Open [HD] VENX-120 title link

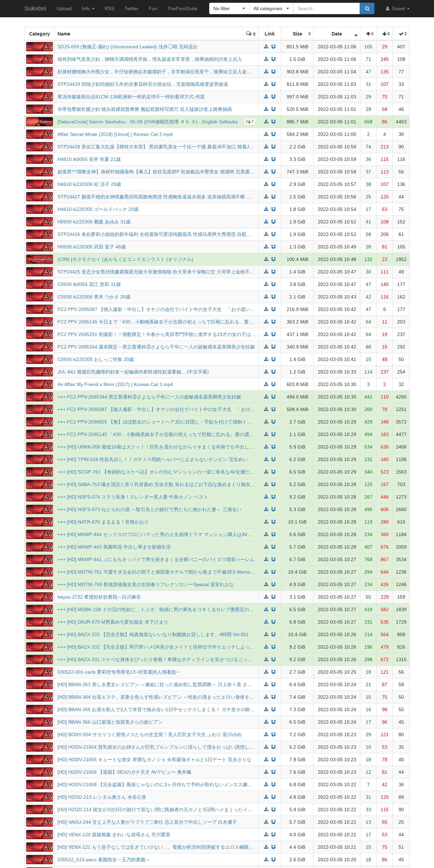coord(114,835)
